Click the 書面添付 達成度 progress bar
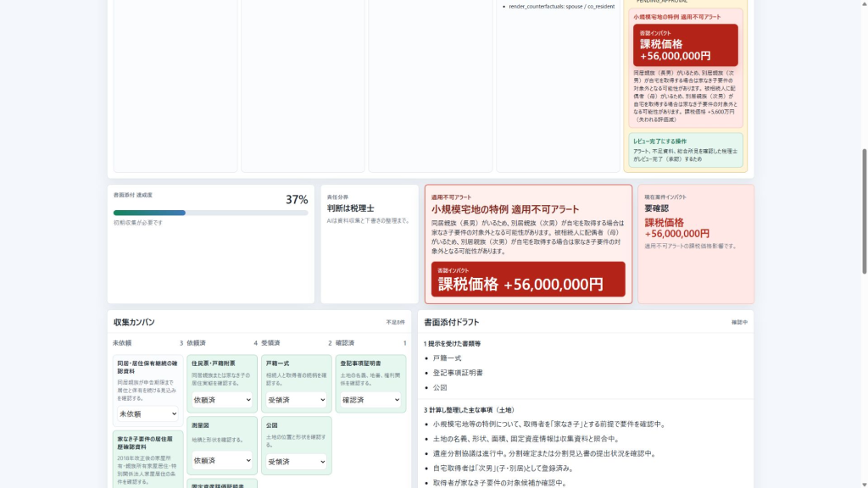Viewport: 868px width, 488px height. pos(210,213)
